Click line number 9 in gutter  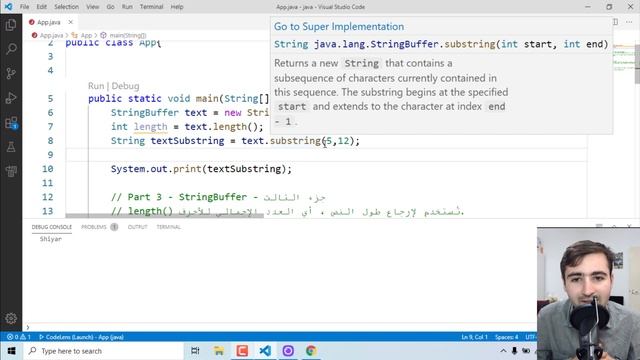pyautogui.click(x=50, y=155)
